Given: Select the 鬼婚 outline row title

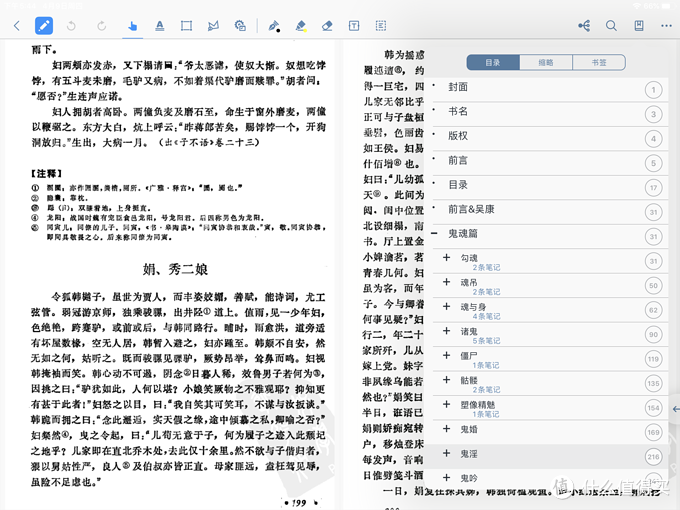Looking at the screenshot, I should coord(469,429).
